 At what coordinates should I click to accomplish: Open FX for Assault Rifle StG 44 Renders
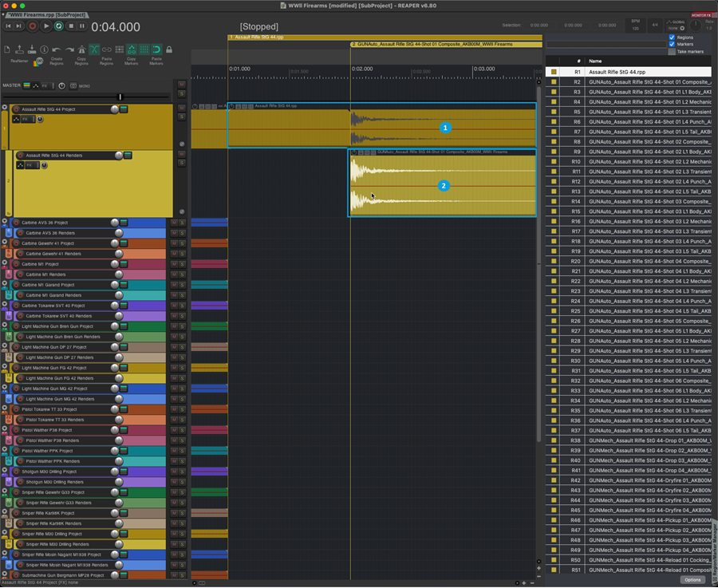30,165
